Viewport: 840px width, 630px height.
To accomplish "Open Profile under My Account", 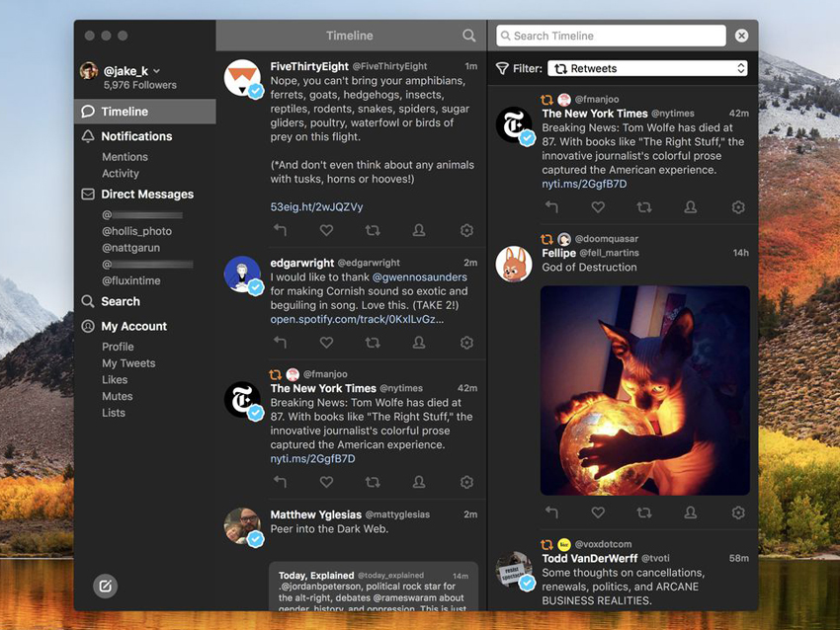I will (x=118, y=347).
